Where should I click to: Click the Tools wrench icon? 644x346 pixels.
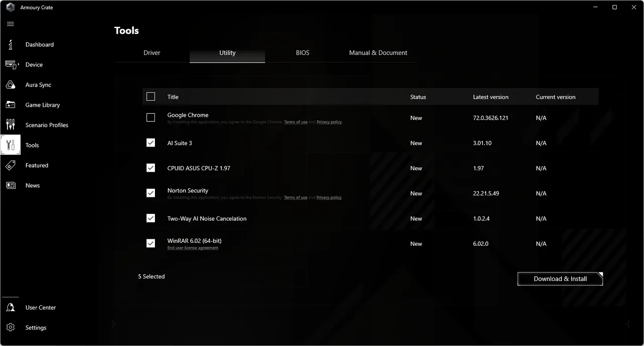(11, 145)
